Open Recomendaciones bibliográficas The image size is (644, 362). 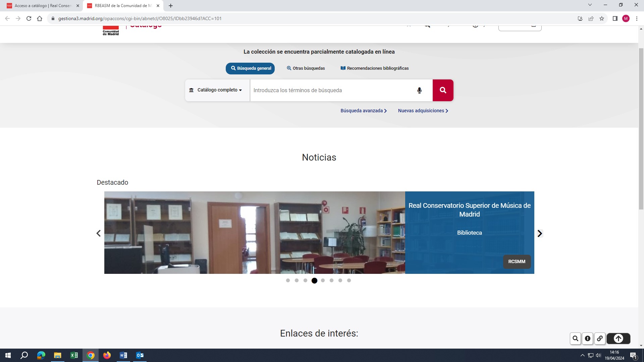(374, 68)
